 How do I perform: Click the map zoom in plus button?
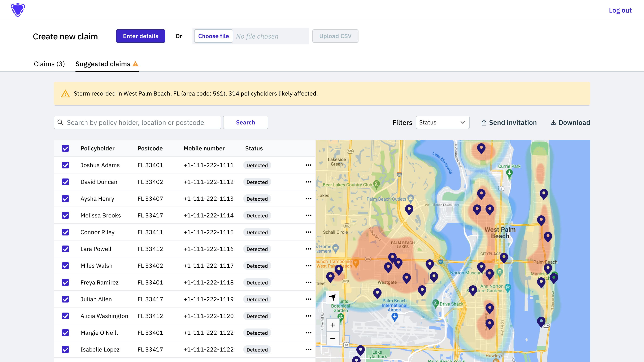click(x=333, y=325)
